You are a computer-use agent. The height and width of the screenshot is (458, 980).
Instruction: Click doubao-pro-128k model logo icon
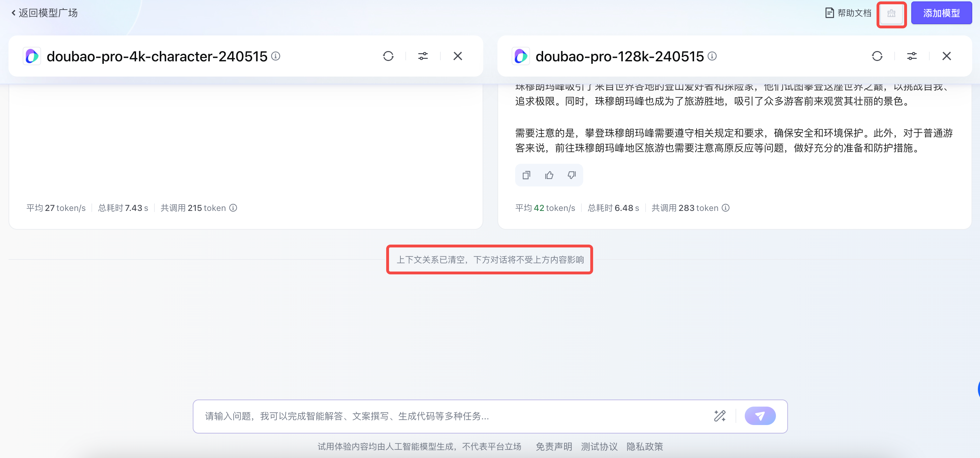pos(521,56)
